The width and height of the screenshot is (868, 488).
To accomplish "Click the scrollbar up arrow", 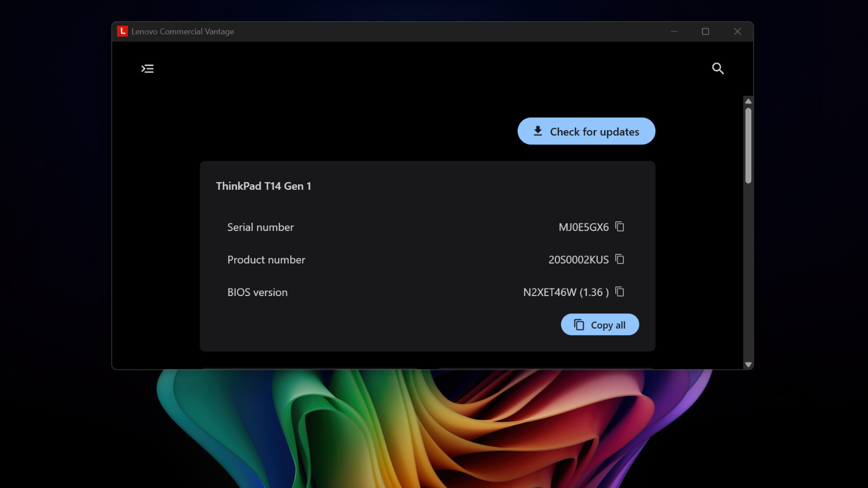I will tap(748, 101).
